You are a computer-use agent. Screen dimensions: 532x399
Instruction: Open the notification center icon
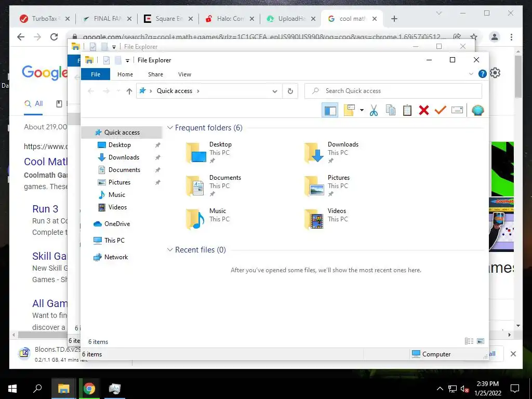click(x=515, y=389)
